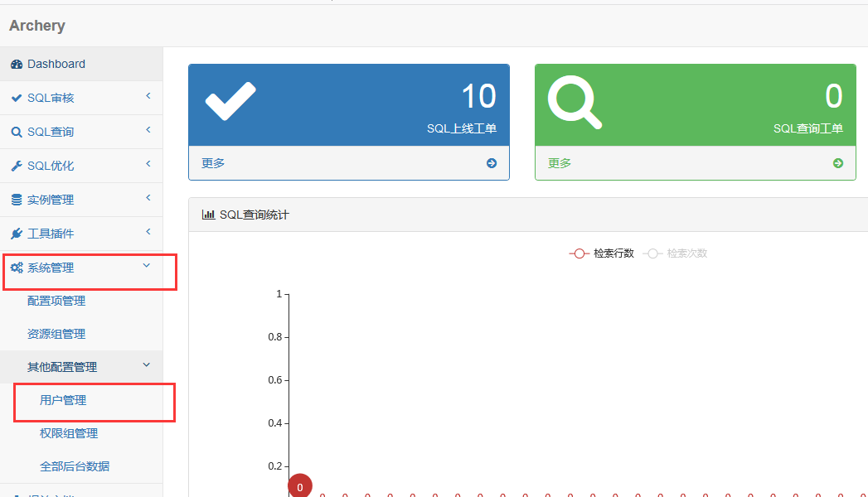The width and height of the screenshot is (868, 497).
Task: Click the bar chart icon beside SQL查询统计
Action: (x=209, y=215)
